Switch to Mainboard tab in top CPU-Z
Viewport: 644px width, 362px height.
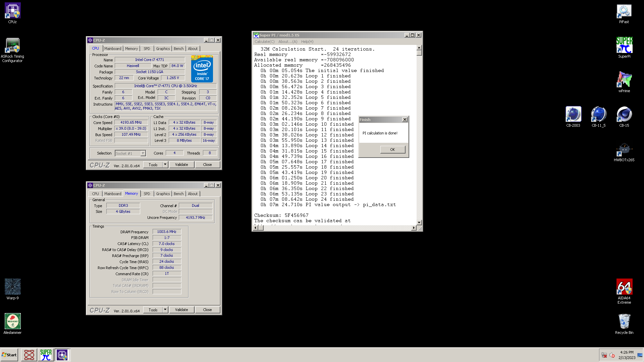click(113, 49)
